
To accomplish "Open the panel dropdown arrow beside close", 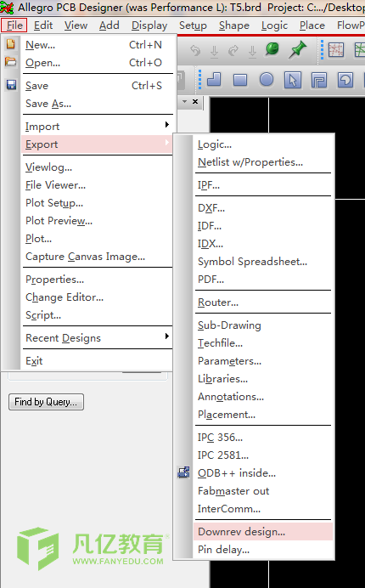I will 184,102.
